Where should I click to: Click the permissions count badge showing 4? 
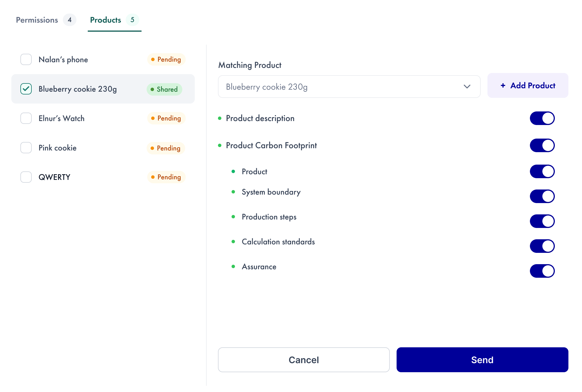pyautogui.click(x=70, y=20)
